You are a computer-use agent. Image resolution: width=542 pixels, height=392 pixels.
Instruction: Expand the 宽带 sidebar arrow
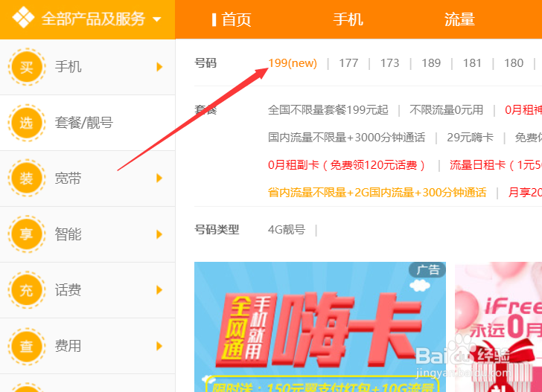point(159,179)
